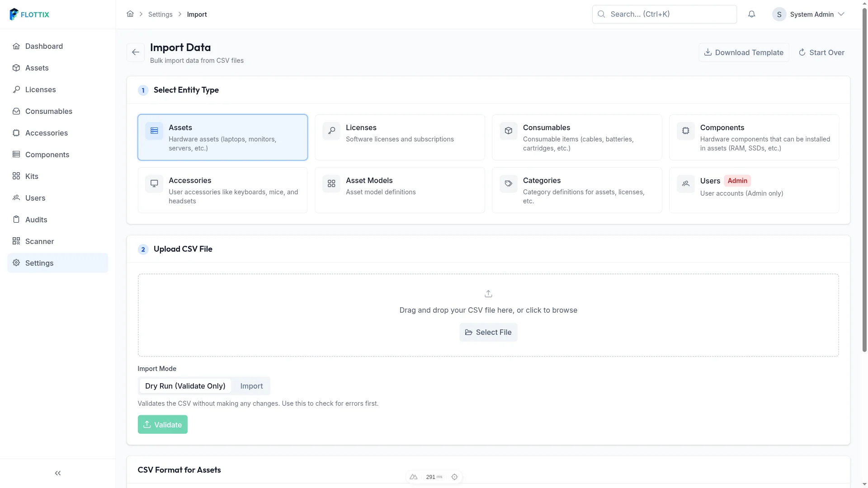Click the Settings gear icon
868x488 pixels.
point(16,263)
